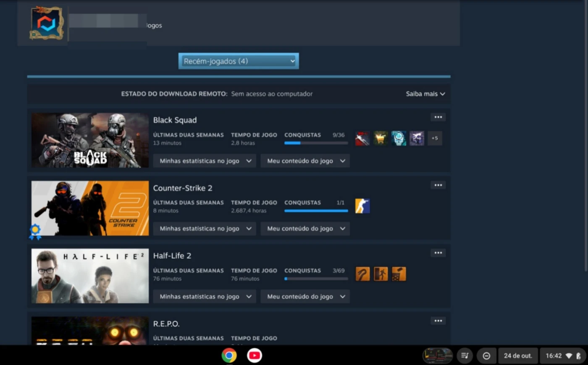Screen dimensions: 588x365
Task: Click the Counter-Strike 2 banner thumbnail
Action: click(90, 208)
